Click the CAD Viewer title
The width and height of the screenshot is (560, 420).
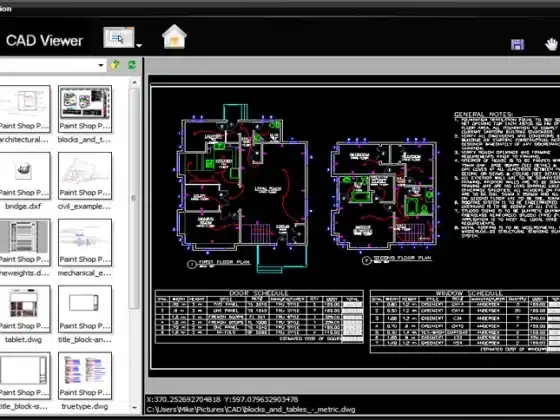click(x=44, y=41)
